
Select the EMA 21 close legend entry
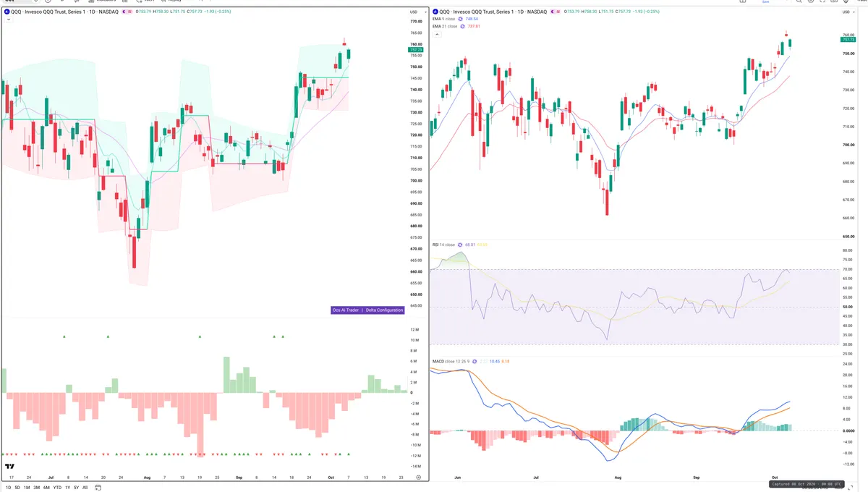(x=446, y=26)
